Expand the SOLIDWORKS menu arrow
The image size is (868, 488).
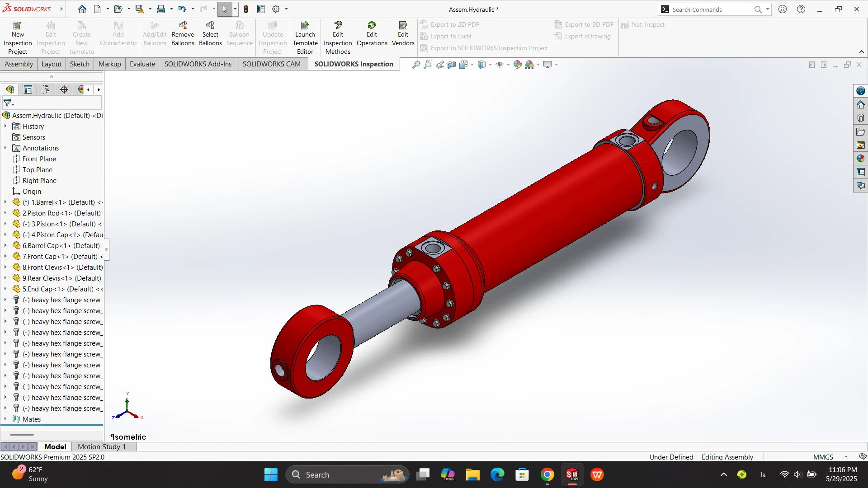61,9
